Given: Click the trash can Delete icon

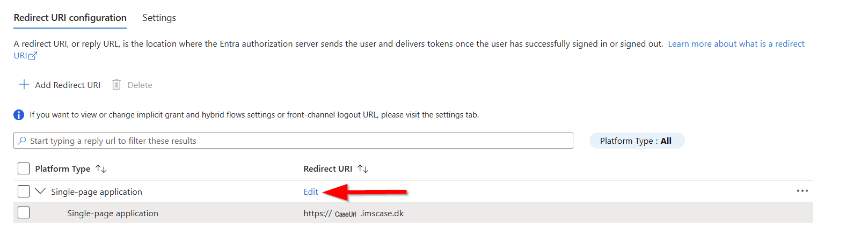Looking at the screenshot, I should coord(116,84).
